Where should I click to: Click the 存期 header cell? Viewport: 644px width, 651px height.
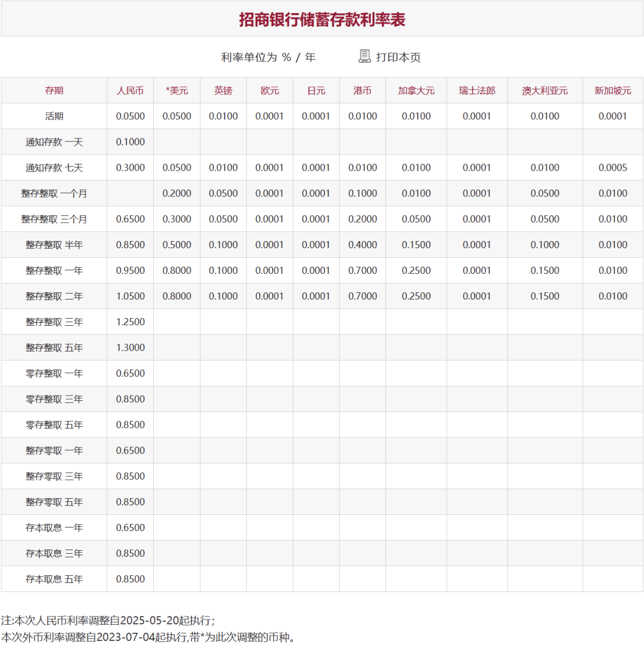point(54,91)
